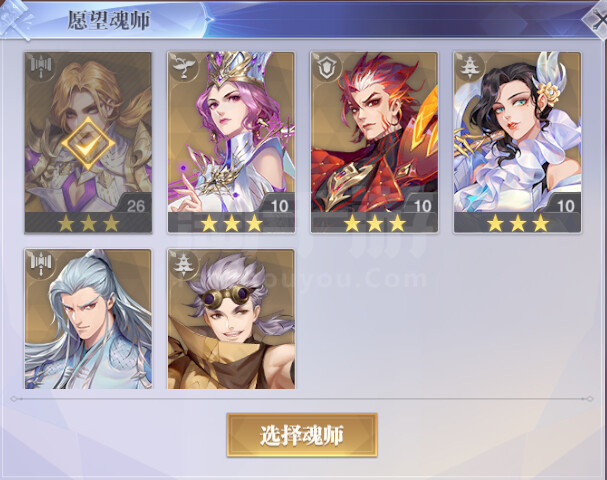Click the wing class icon on purple-haired hero
607x480 pixels.
tap(183, 67)
